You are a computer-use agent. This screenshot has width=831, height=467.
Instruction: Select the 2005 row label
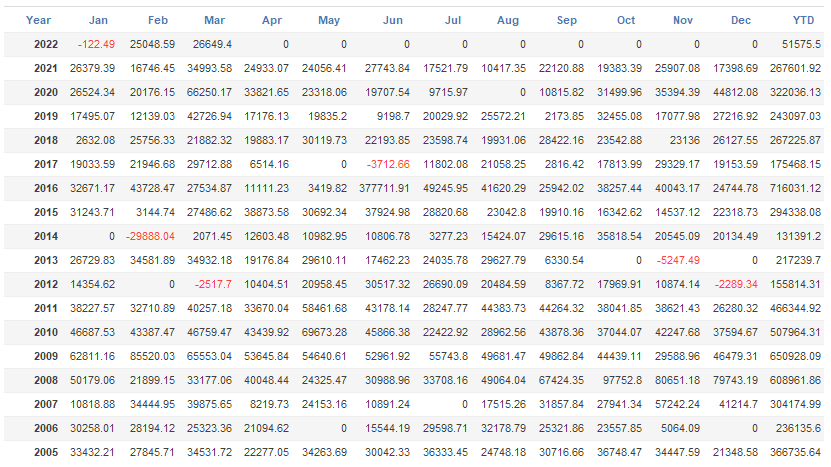pyautogui.click(x=45, y=452)
